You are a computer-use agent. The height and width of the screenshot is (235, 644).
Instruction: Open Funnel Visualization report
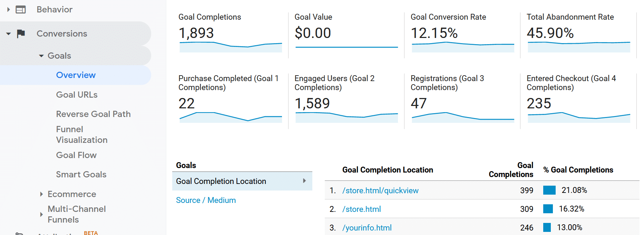(x=82, y=135)
